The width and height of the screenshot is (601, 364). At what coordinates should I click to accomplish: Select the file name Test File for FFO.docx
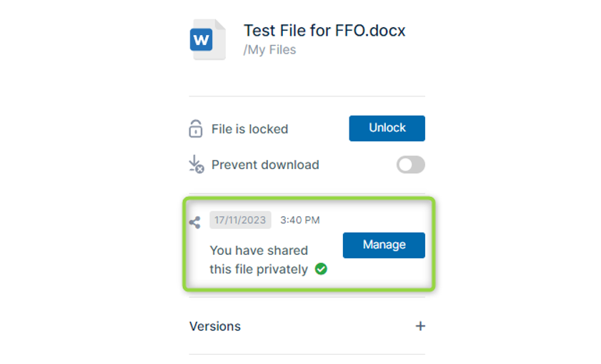point(324,31)
